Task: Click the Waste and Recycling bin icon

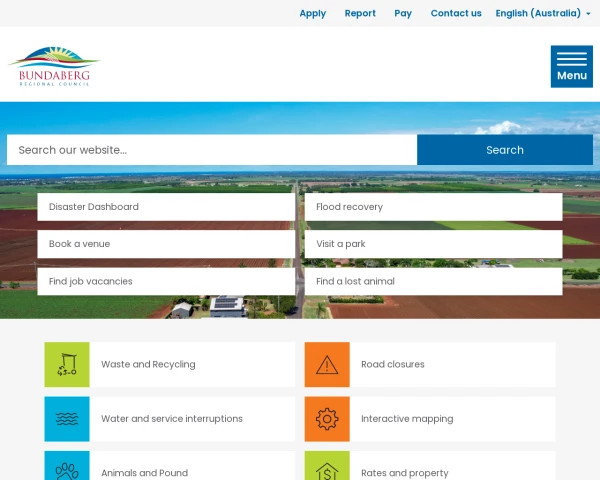Action: tap(67, 364)
